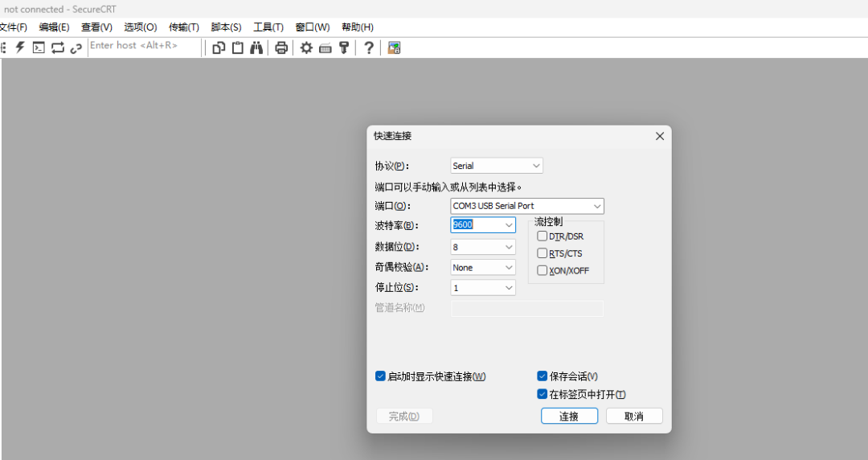Enable the XON/XOFF flow control checkbox

[542, 270]
